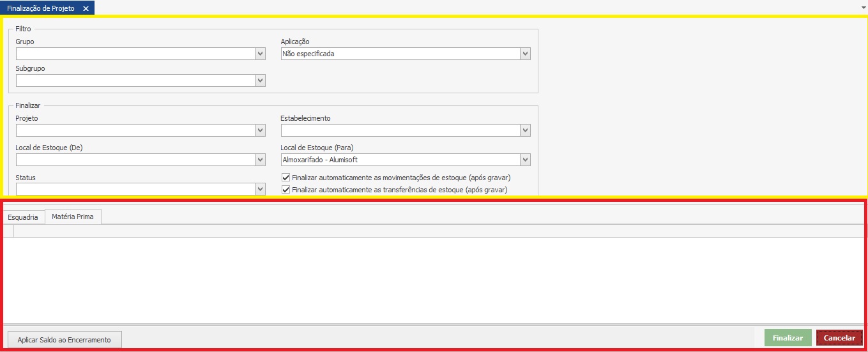This screenshot has width=868, height=352.
Task: Click inside the Projeto input field
Action: coord(135,130)
